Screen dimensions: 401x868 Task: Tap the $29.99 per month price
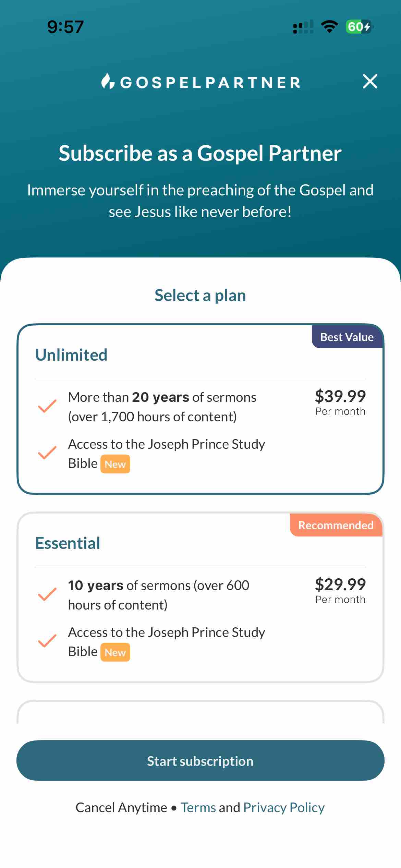pyautogui.click(x=340, y=590)
